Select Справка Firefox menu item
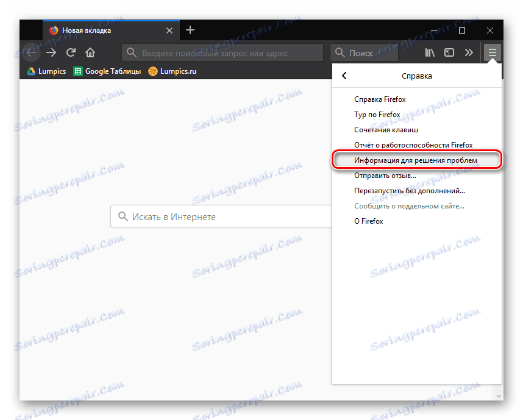Viewport: 523px width, 420px height. [x=417, y=99]
